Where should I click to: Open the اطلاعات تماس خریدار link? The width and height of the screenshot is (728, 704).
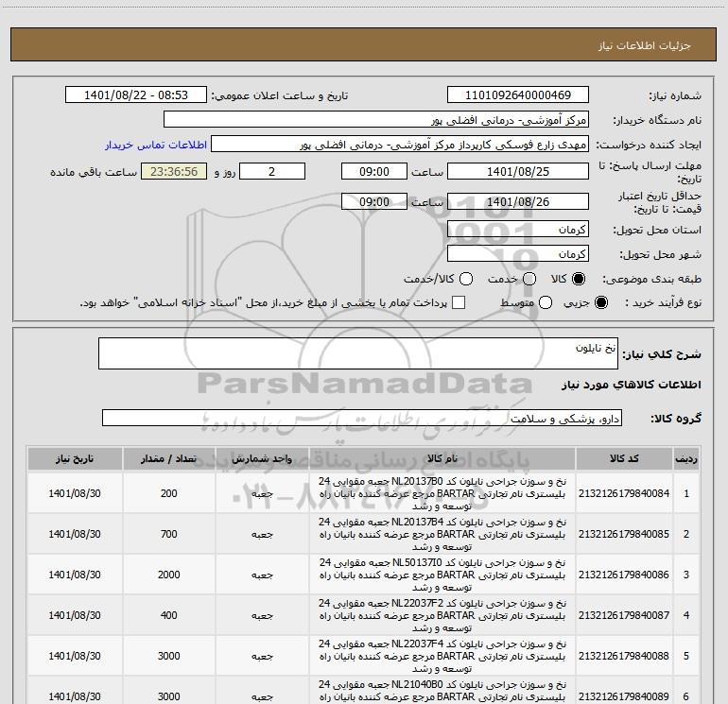156,145
